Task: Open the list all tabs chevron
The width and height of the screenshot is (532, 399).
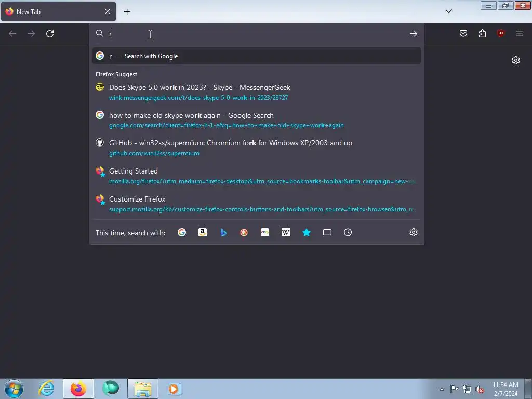Action: (x=448, y=11)
